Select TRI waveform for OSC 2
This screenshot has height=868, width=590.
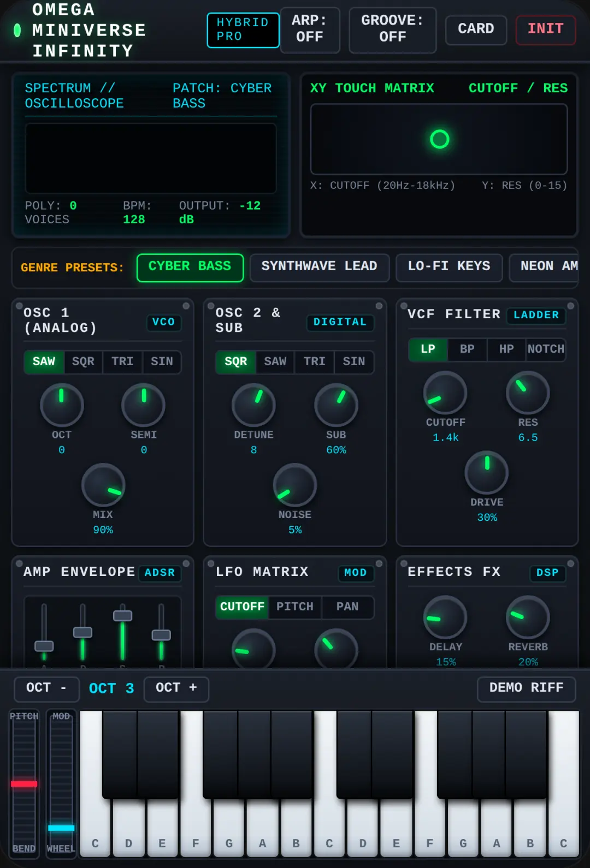(315, 361)
